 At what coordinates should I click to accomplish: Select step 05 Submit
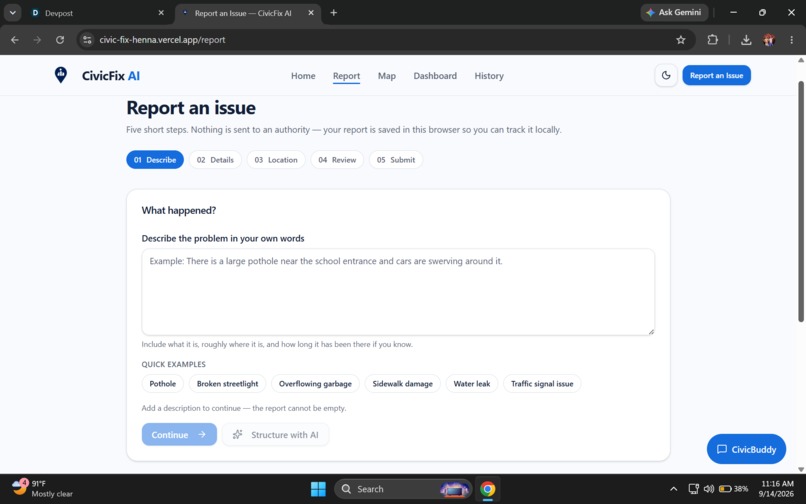[x=395, y=160]
